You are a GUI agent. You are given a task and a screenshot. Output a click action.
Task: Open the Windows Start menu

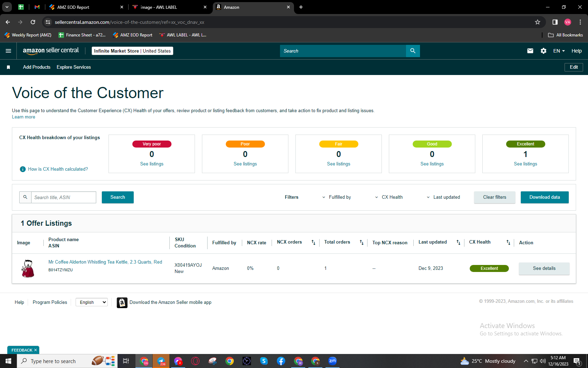(8, 361)
